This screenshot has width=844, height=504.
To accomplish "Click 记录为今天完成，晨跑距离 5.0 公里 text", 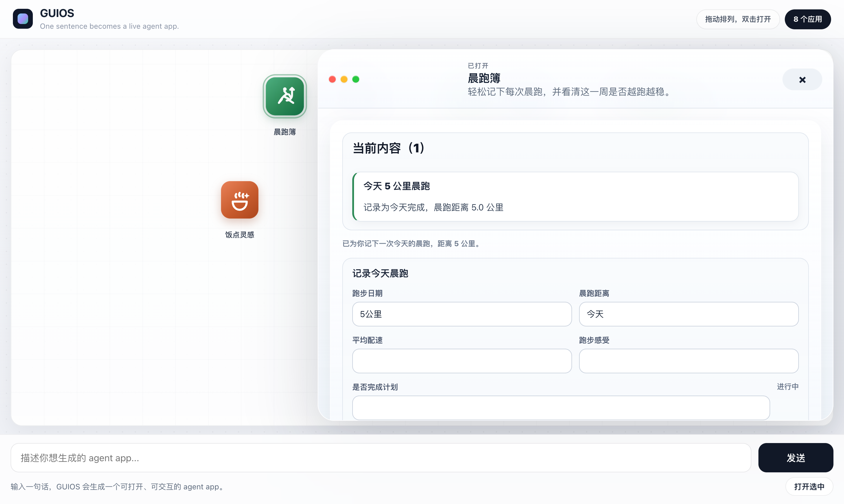I will pyautogui.click(x=433, y=207).
